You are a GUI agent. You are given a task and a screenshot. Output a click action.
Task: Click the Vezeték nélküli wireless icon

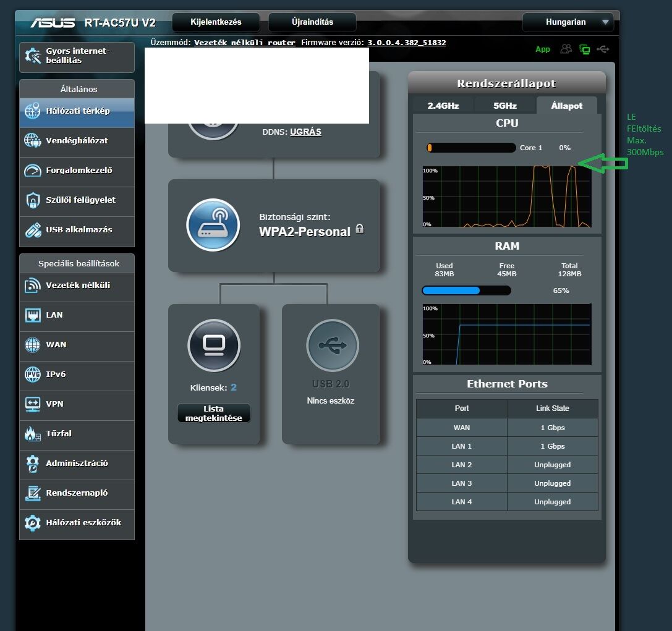(x=33, y=286)
